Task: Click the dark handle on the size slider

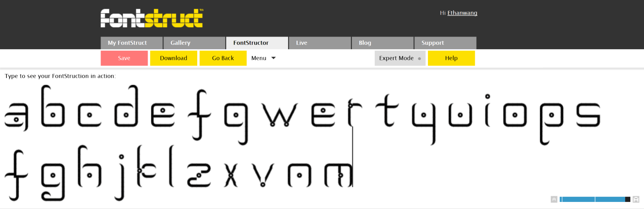Action: click(628, 199)
